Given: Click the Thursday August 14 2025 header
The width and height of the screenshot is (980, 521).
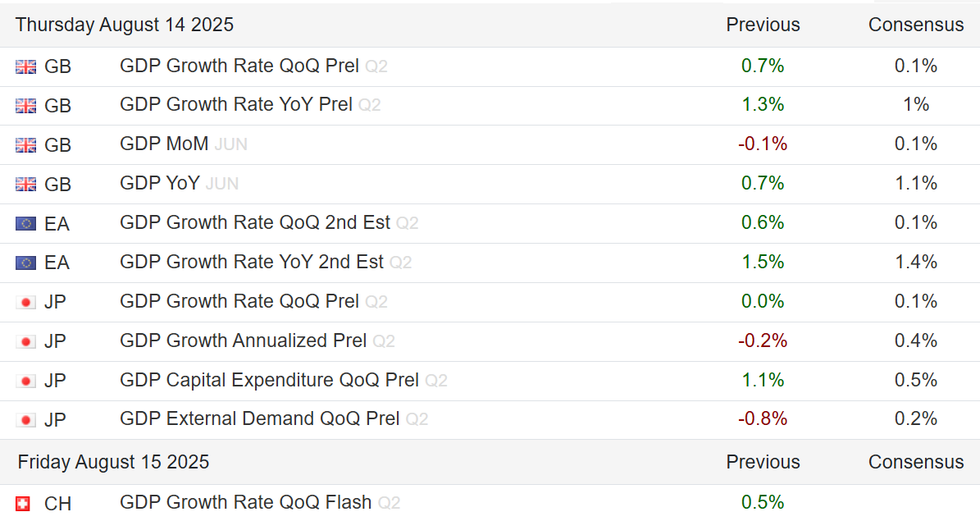Looking at the screenshot, I should [125, 25].
